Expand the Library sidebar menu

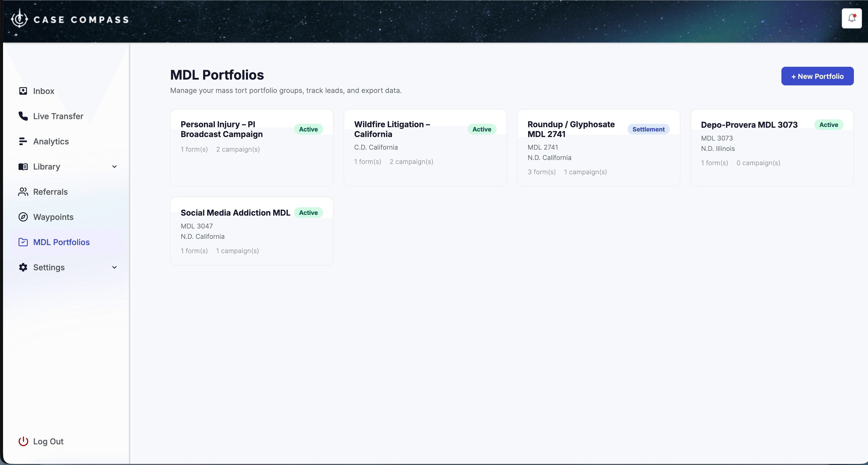tap(115, 167)
